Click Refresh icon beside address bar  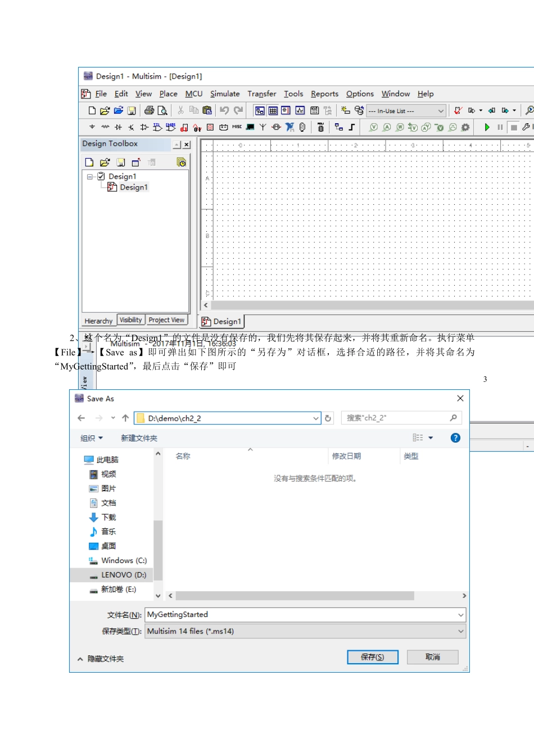(x=328, y=418)
